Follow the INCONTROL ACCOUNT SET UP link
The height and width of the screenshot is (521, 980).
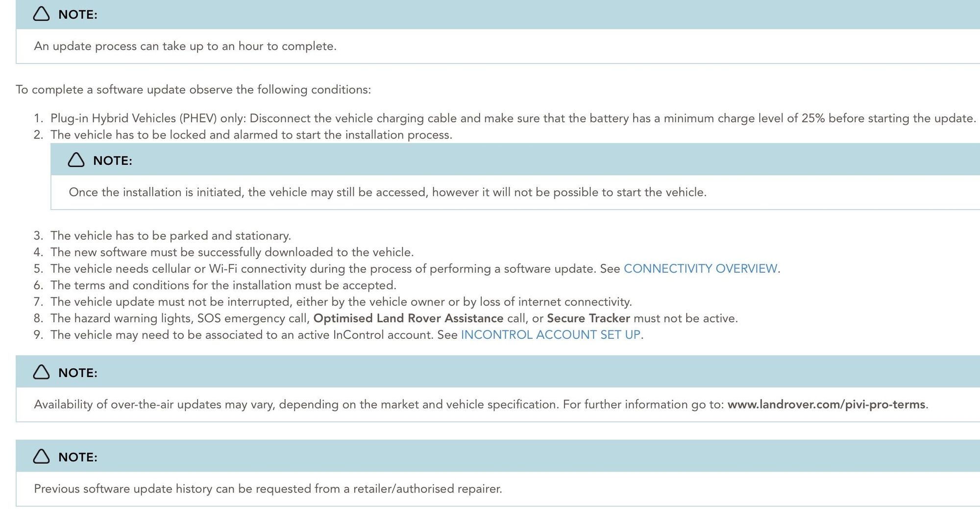pos(550,335)
